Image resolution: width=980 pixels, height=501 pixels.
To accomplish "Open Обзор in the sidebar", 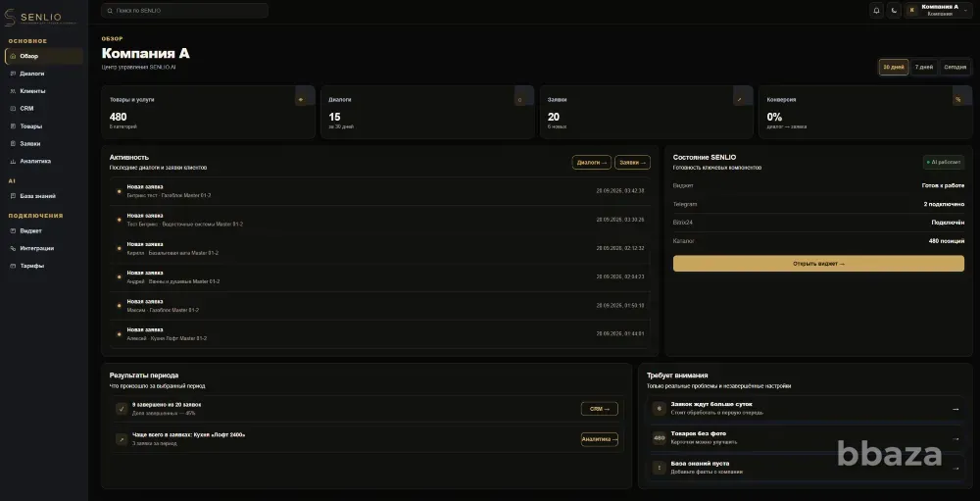I will click(44, 56).
